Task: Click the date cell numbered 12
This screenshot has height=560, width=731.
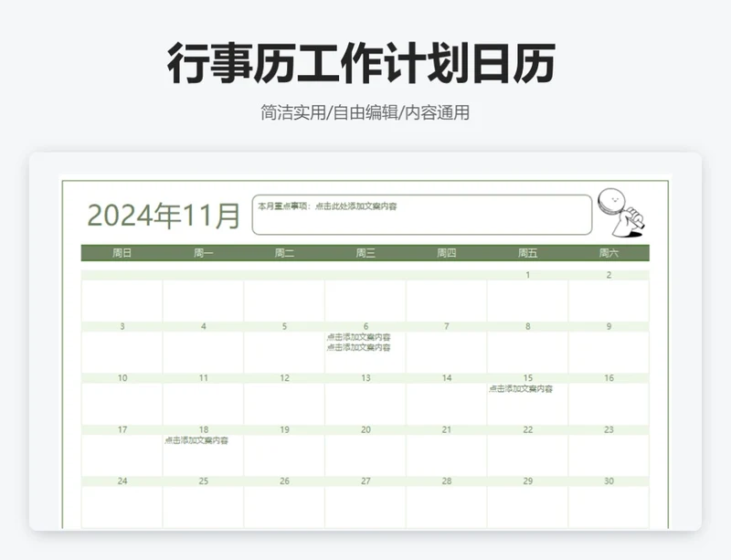Action: click(x=284, y=378)
